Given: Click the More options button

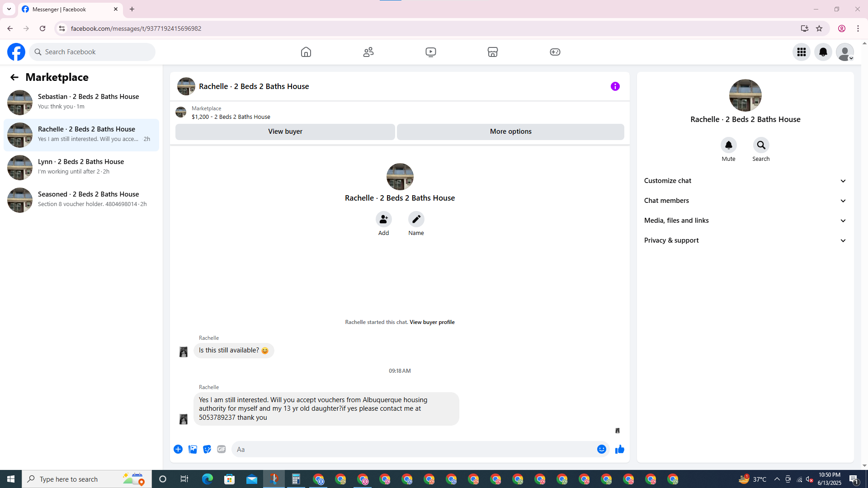Looking at the screenshot, I should point(511,131).
